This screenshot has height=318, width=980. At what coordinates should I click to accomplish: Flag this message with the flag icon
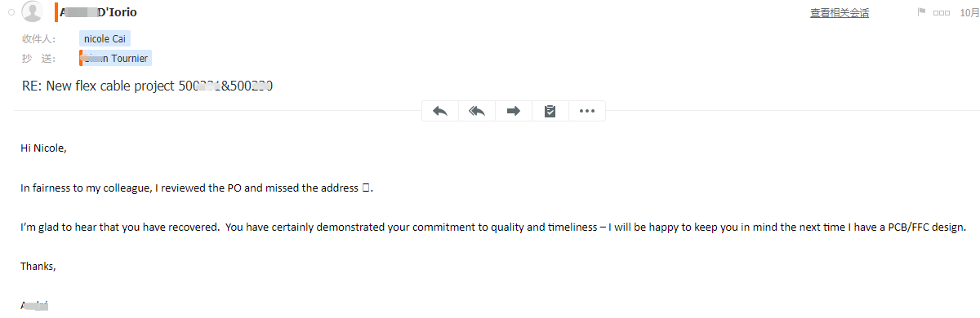(922, 12)
